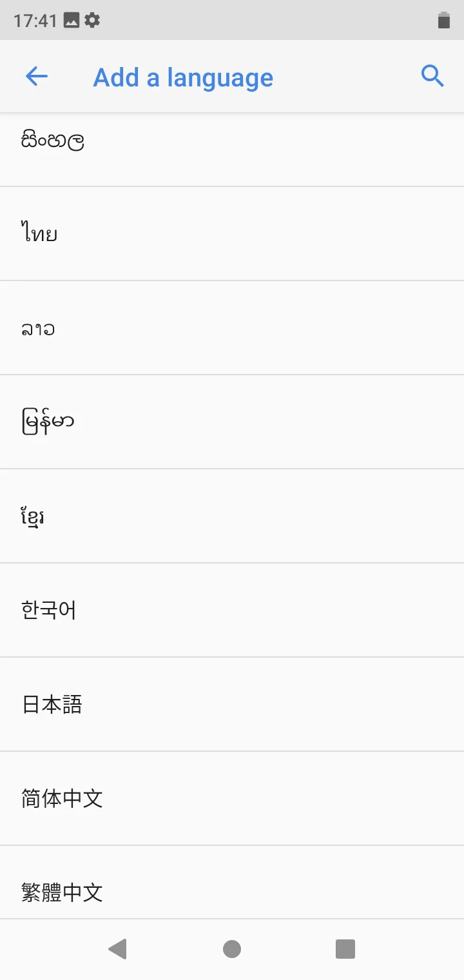Tap the back arrow icon
This screenshot has height=980, width=464.
[x=37, y=77]
